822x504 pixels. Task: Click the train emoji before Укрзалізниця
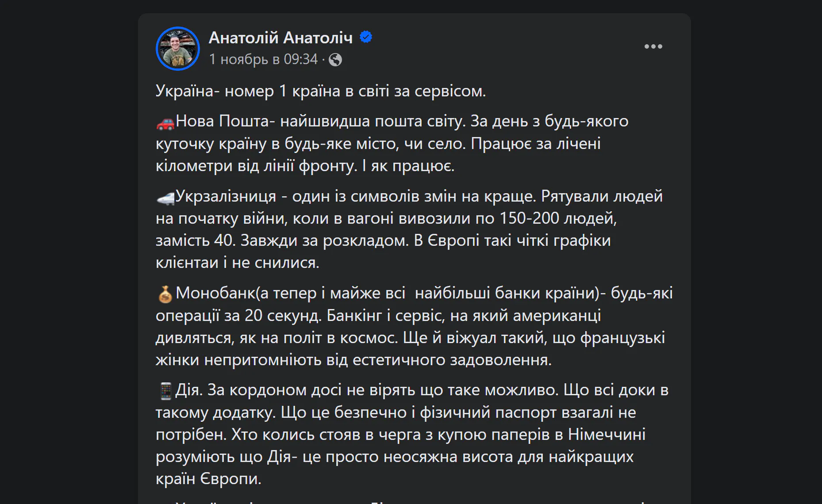pos(165,198)
